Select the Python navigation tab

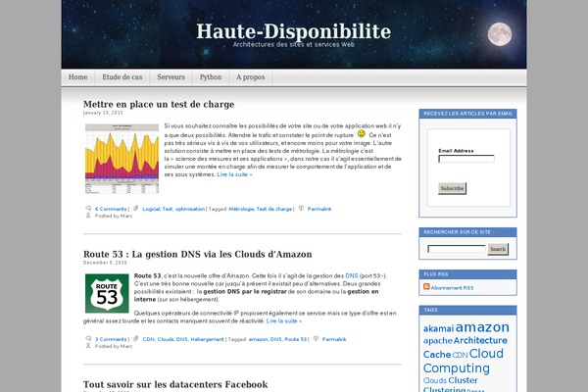pyautogui.click(x=211, y=77)
